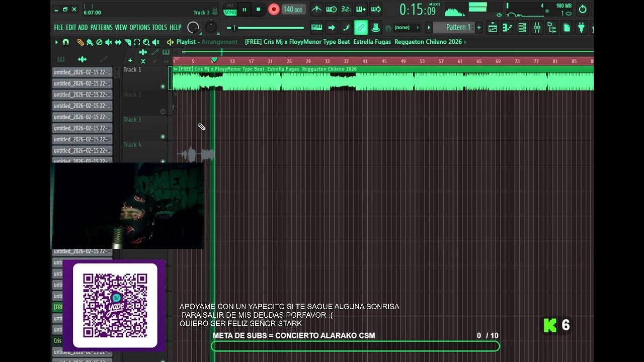Click the loop recording icon
This screenshot has width=644, height=362.
(x=376, y=9)
